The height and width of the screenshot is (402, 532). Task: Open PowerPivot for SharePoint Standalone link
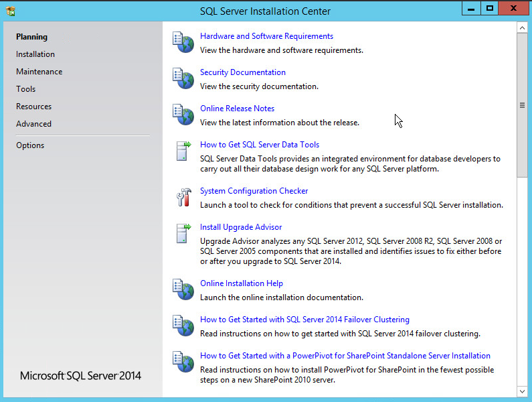pos(345,356)
